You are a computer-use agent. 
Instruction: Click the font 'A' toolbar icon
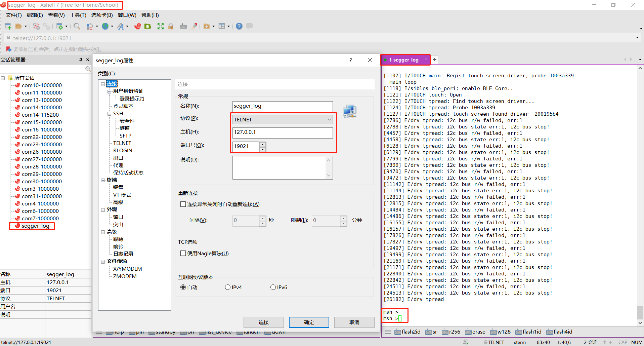(x=120, y=26)
